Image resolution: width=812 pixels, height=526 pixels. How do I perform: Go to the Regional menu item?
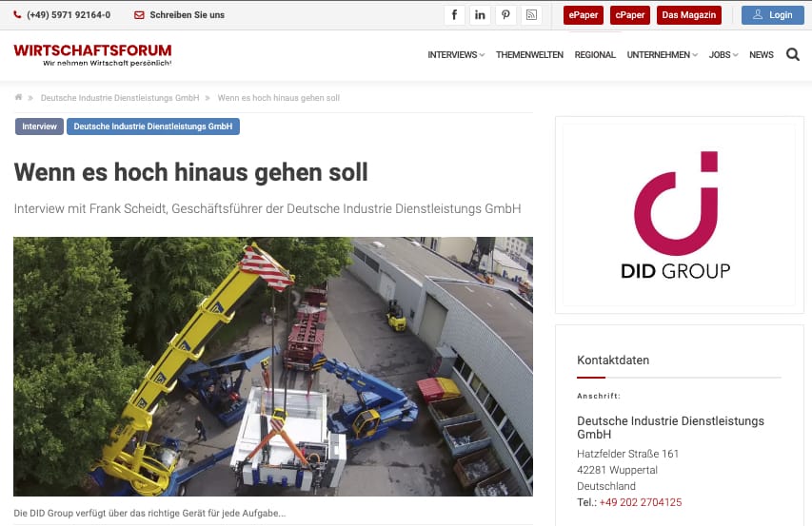[x=595, y=55]
